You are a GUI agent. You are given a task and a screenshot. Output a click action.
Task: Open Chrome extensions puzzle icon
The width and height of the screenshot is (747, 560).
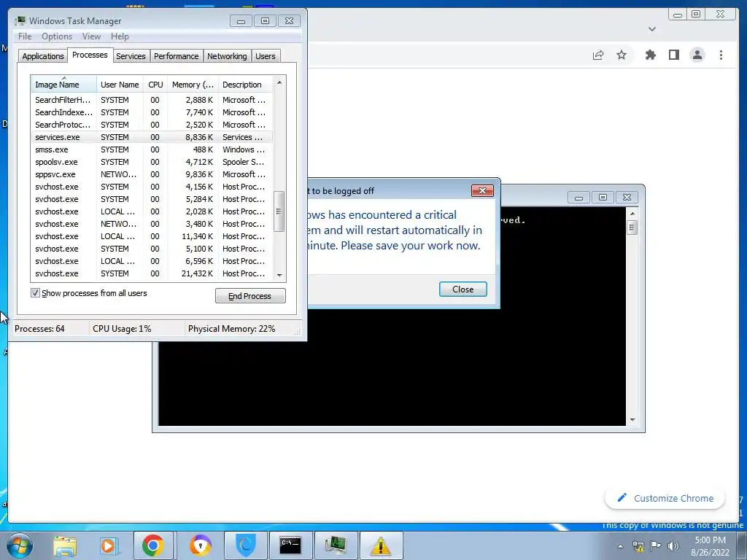(650, 55)
